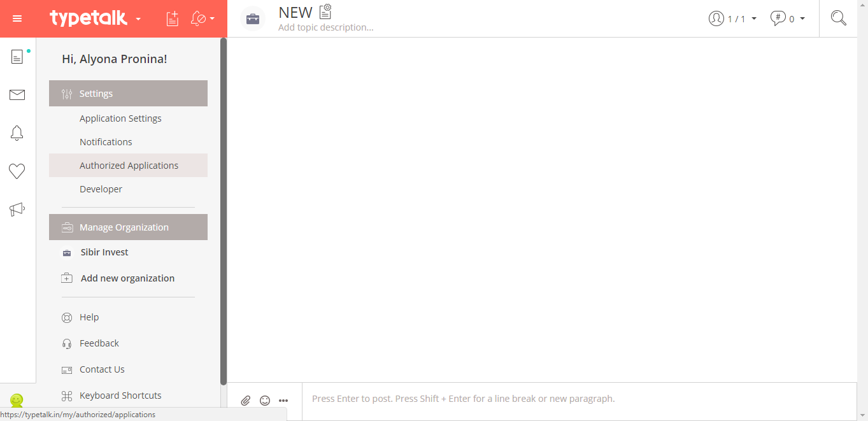
Task: Open Feedback link
Action: pyautogui.click(x=99, y=343)
